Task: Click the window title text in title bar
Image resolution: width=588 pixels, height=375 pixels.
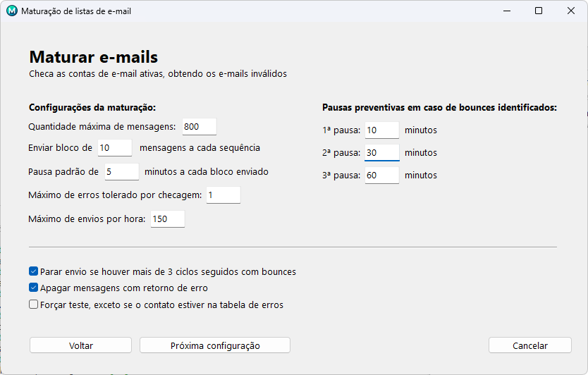Action: (76, 11)
